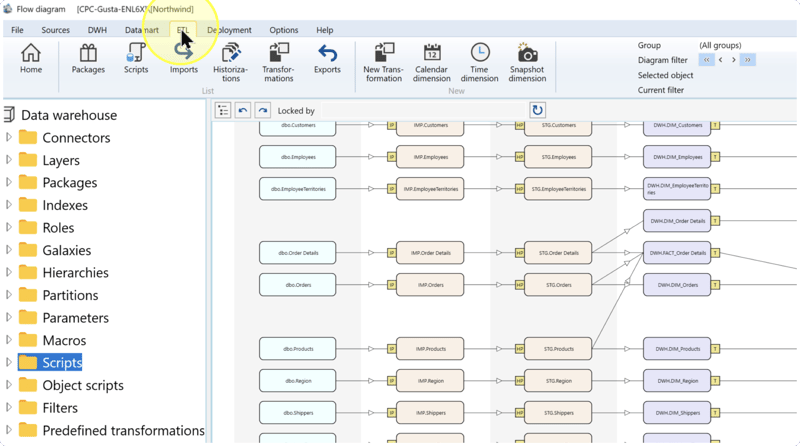Select the DWH.DIM_Employees node
The height and width of the screenshot is (446, 800).
click(x=677, y=157)
